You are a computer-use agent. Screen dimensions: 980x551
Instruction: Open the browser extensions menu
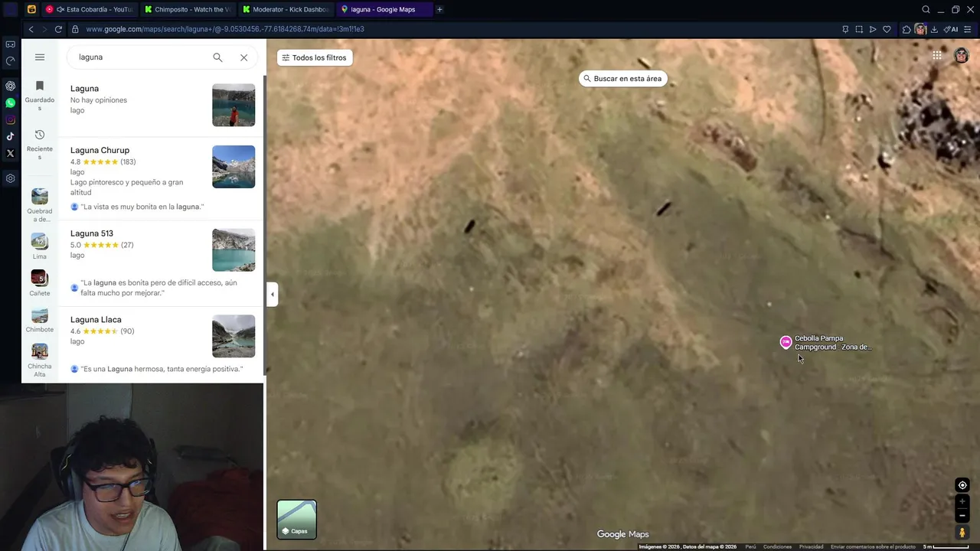click(x=906, y=29)
